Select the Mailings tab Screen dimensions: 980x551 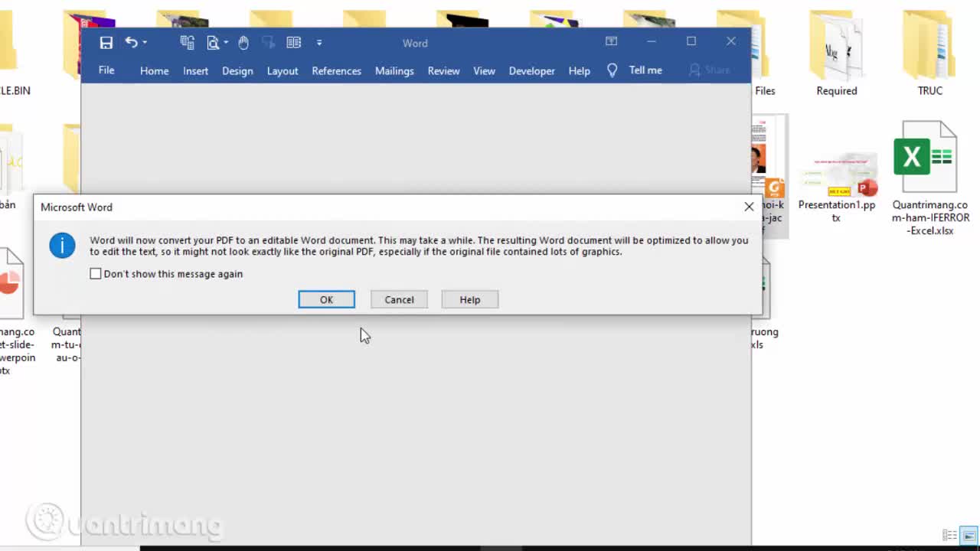coord(394,70)
